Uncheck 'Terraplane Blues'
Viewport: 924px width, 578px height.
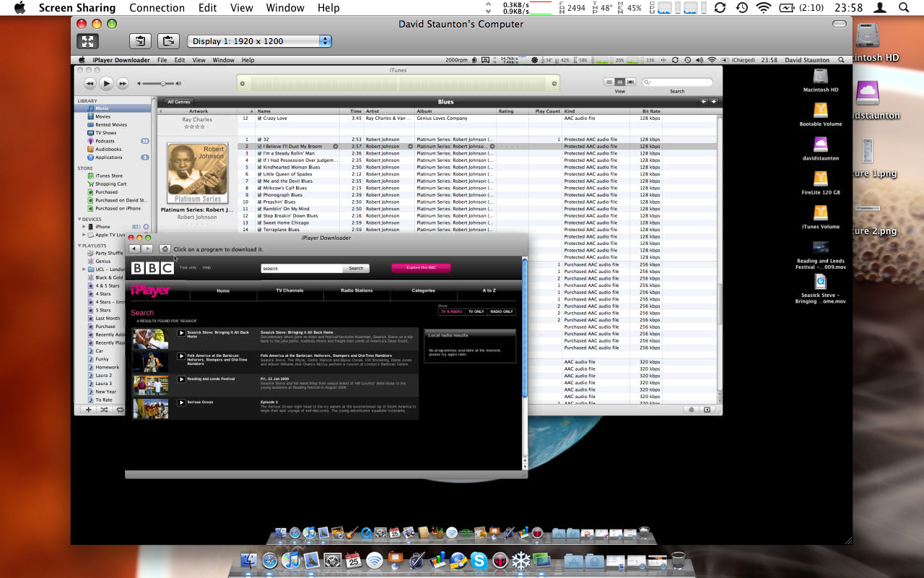pos(260,230)
